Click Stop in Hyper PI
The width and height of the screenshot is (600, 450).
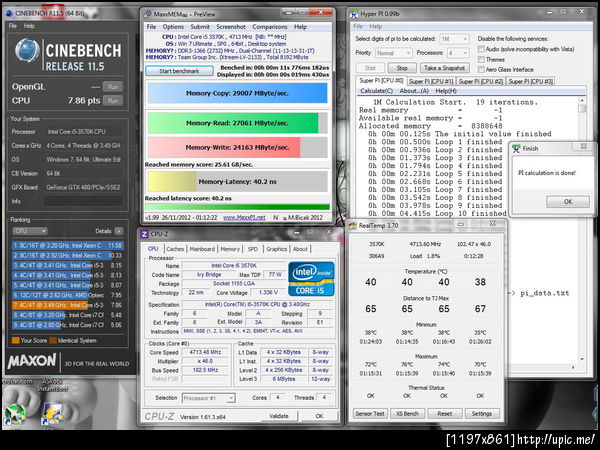402,68
